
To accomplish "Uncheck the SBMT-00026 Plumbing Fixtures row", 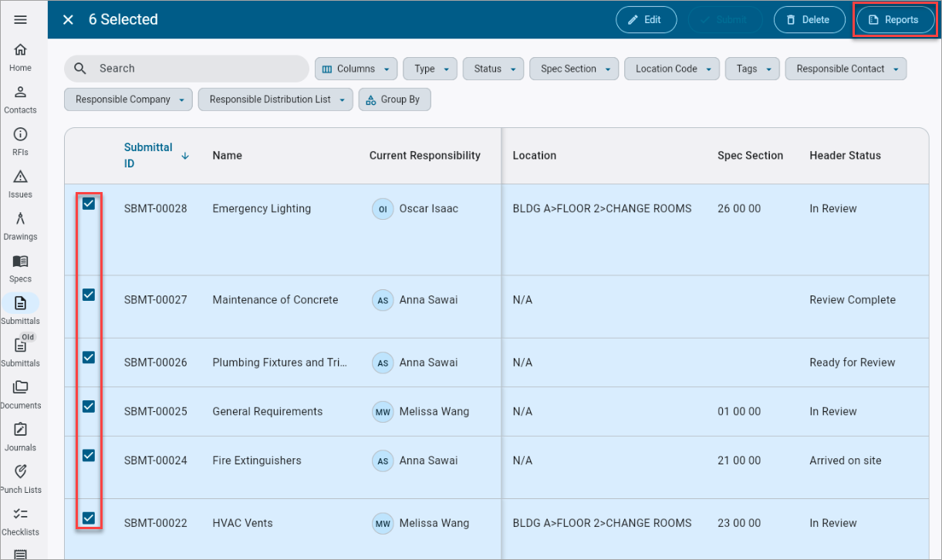I will 89,357.
